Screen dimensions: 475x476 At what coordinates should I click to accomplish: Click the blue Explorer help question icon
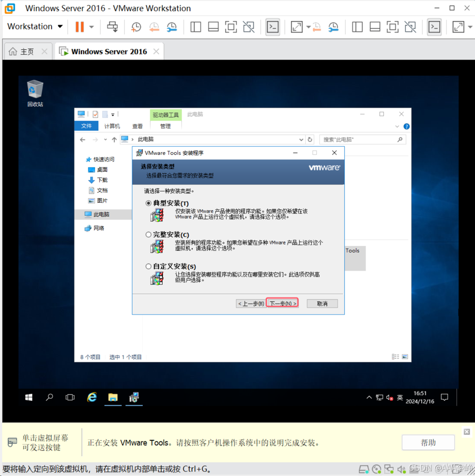point(406,126)
